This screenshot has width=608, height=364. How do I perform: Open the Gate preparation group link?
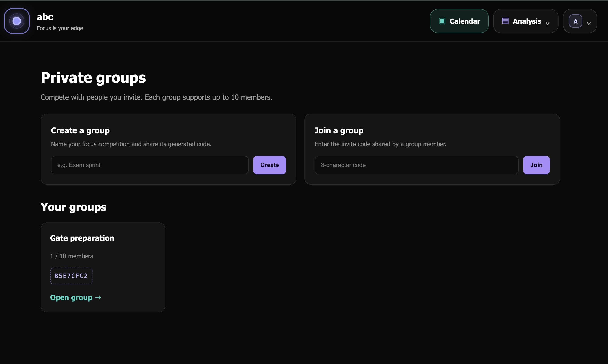(76, 298)
